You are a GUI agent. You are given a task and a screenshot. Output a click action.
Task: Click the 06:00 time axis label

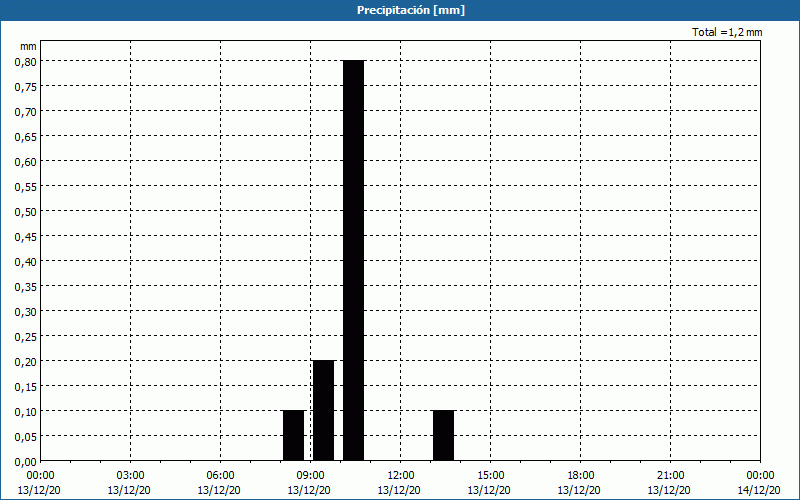pyautogui.click(x=220, y=476)
